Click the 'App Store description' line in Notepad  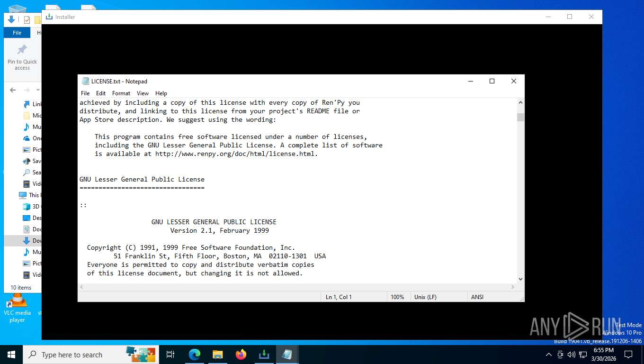178,120
